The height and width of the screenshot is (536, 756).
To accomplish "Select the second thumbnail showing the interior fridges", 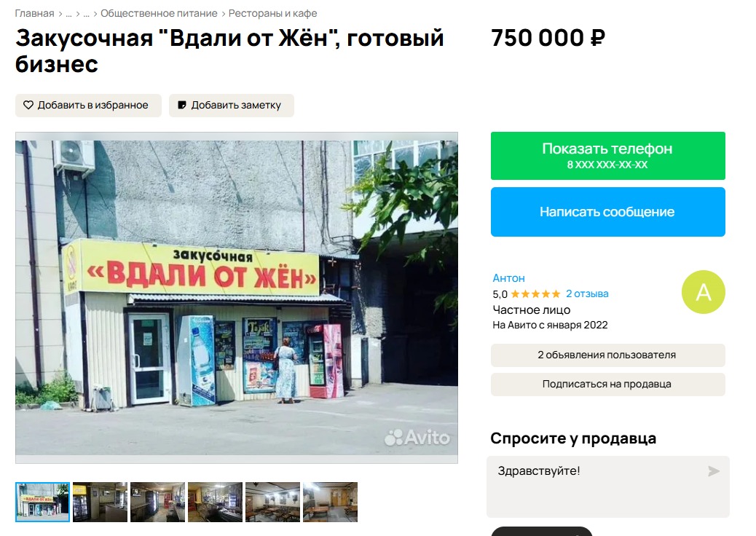I will [100, 502].
